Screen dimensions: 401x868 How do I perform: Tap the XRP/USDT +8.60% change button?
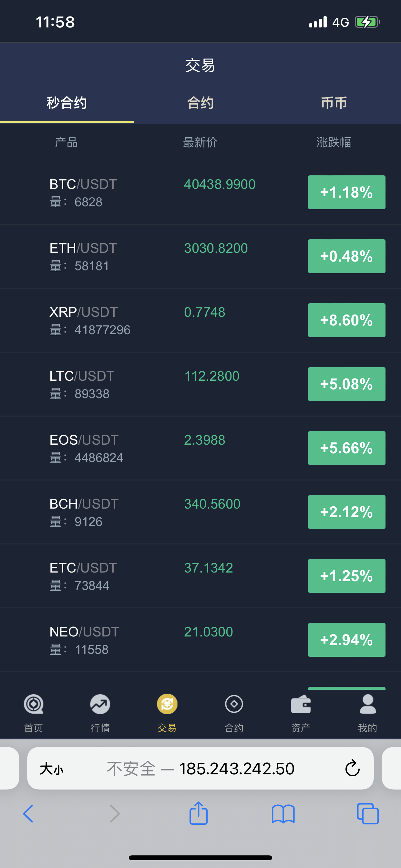point(346,320)
